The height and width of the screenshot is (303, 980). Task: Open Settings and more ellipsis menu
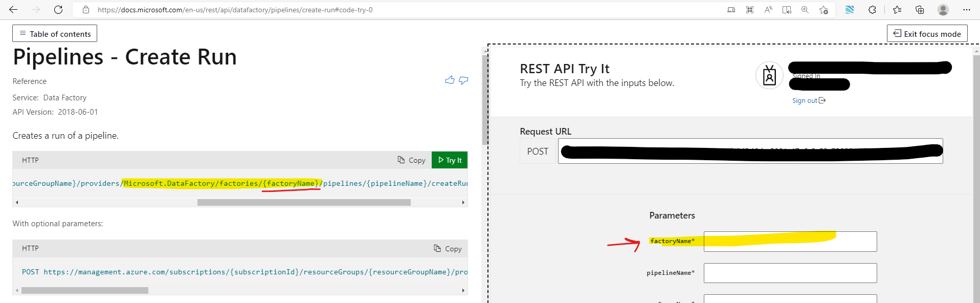[x=966, y=10]
